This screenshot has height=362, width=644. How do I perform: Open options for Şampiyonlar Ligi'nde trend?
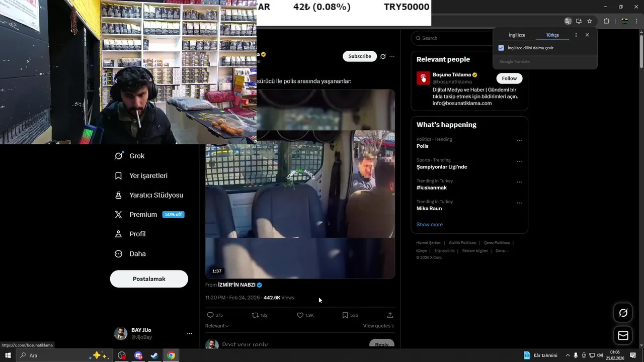519,161
